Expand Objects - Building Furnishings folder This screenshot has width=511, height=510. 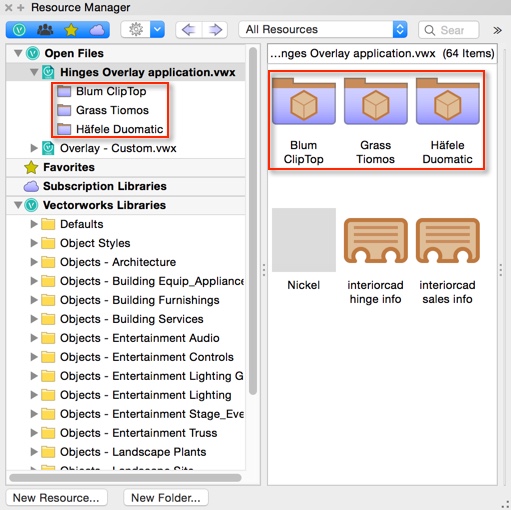[x=34, y=300]
